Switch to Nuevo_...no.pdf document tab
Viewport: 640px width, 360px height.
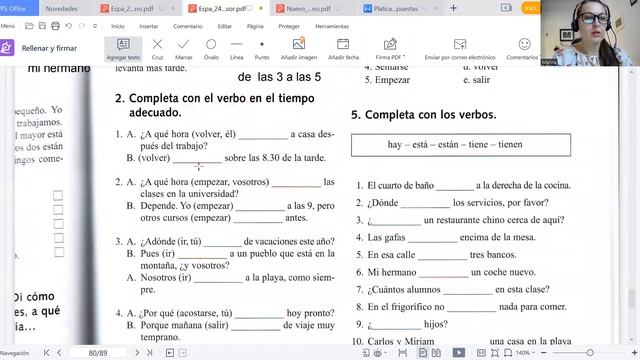click(308, 8)
